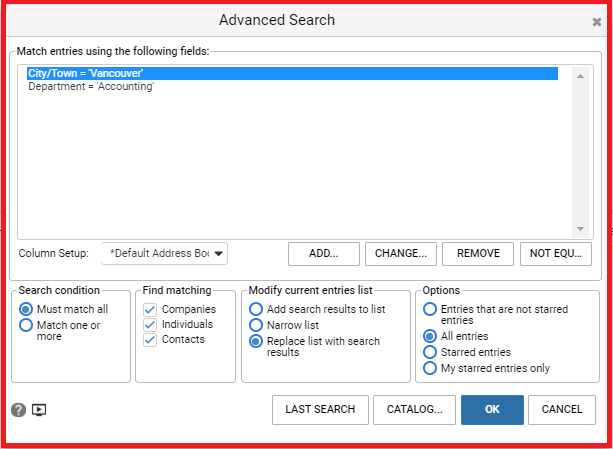Run the LAST SEARCH button
Viewport: 613px width, 449px height.
320,410
